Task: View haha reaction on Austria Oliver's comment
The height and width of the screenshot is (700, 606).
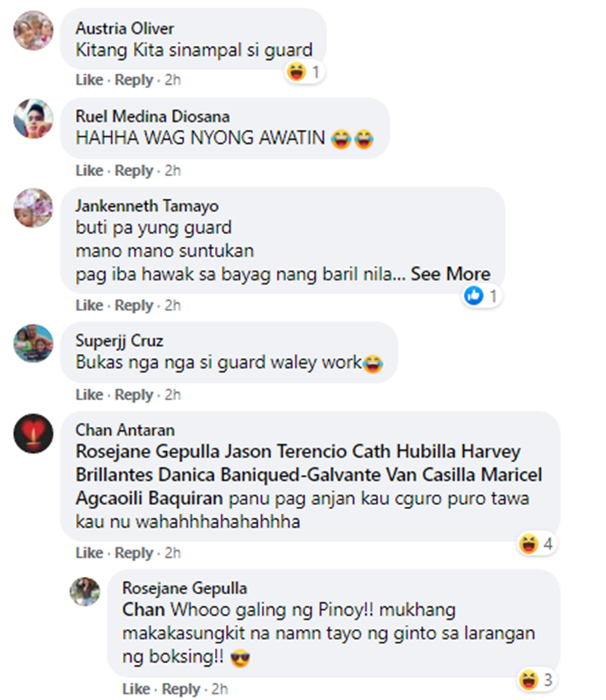Action: [305, 72]
